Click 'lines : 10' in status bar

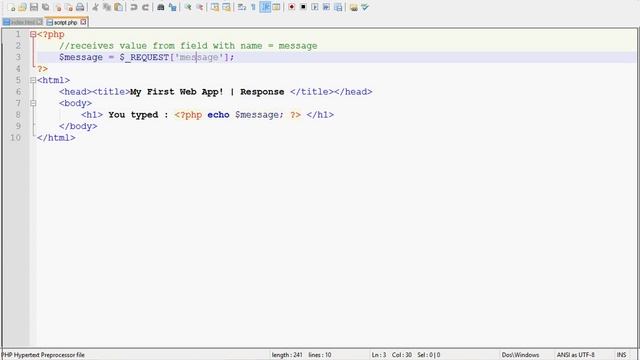pyautogui.click(x=320, y=355)
